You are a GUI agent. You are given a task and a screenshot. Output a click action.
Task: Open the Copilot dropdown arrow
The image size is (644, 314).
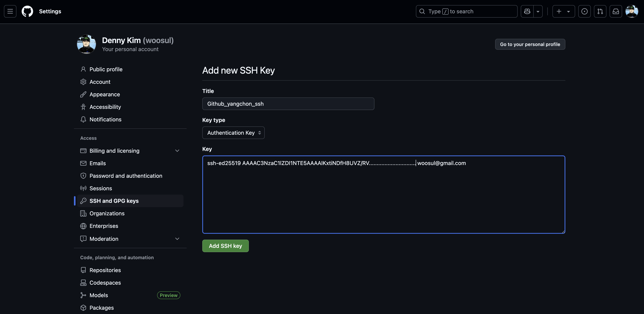538,11
